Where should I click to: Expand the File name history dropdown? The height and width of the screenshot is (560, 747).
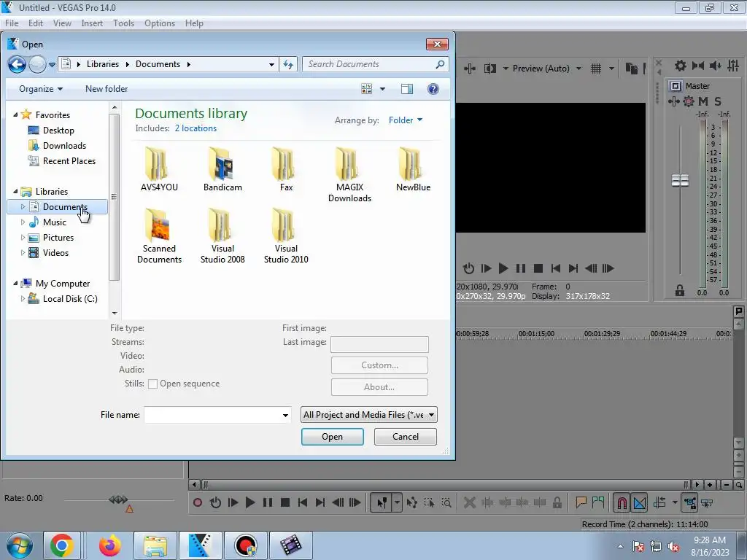tap(285, 415)
